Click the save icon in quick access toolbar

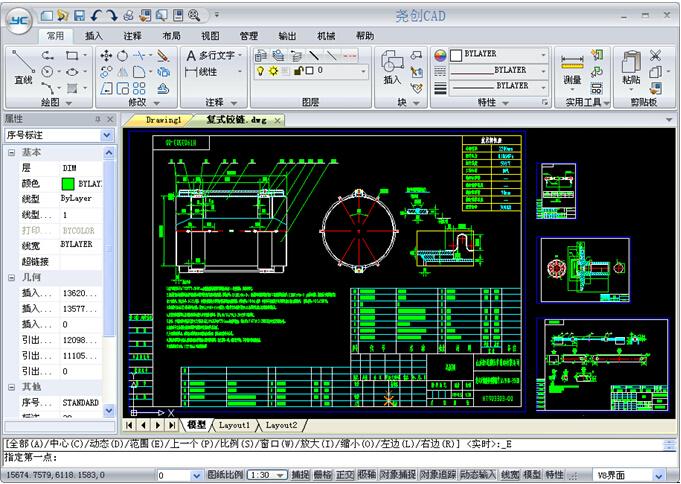click(x=79, y=15)
